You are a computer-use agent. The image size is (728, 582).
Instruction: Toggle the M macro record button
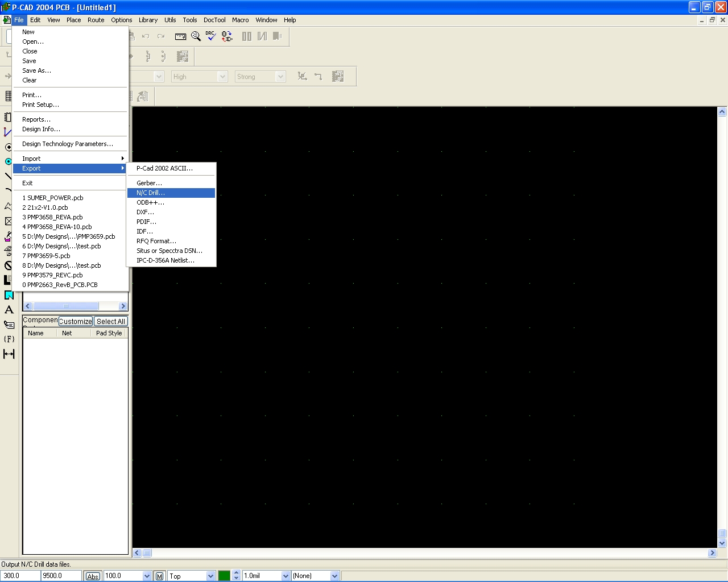click(x=160, y=576)
